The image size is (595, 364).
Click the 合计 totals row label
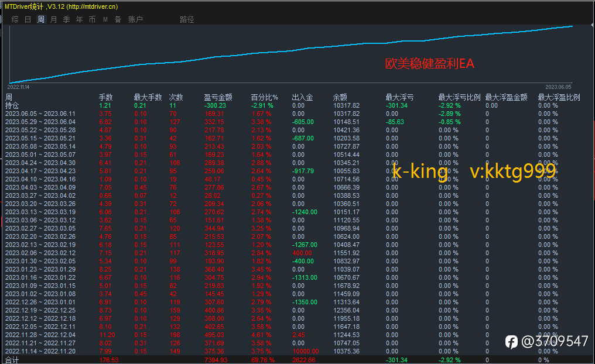tap(12, 360)
